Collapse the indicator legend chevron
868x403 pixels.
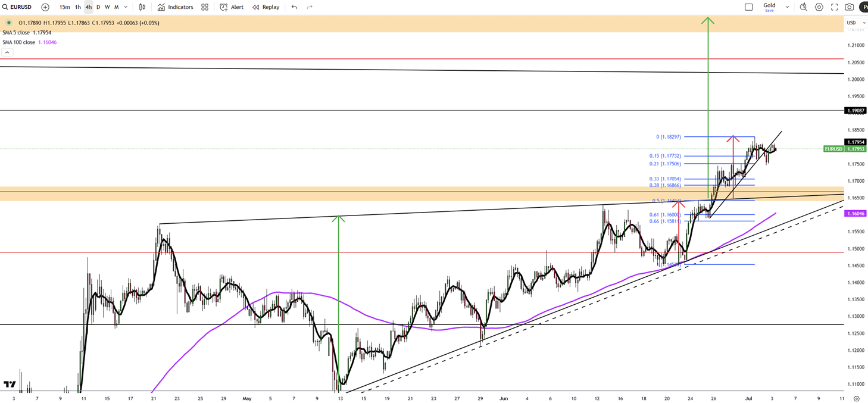click(x=7, y=52)
